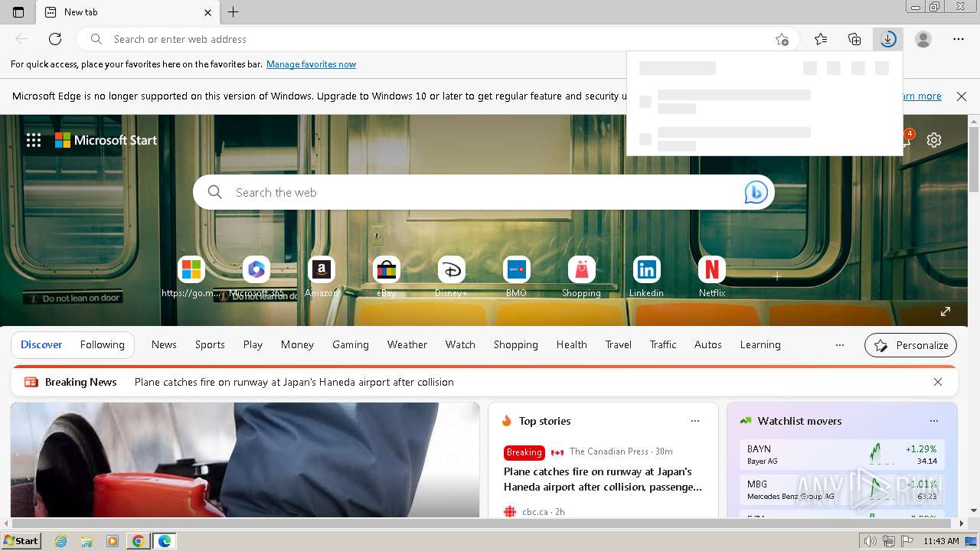Open the Learning category
The width and height of the screenshot is (980, 551).
tap(760, 344)
